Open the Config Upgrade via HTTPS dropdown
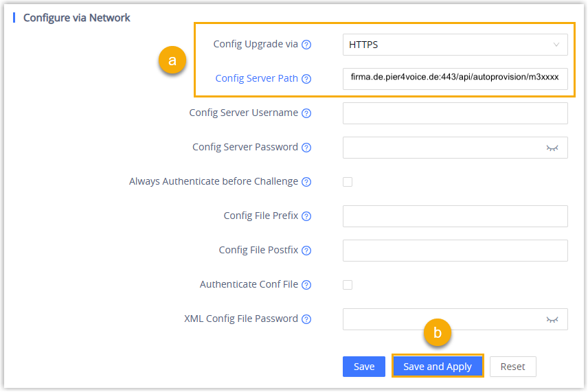Screen dimensions: 588x392 455,45
